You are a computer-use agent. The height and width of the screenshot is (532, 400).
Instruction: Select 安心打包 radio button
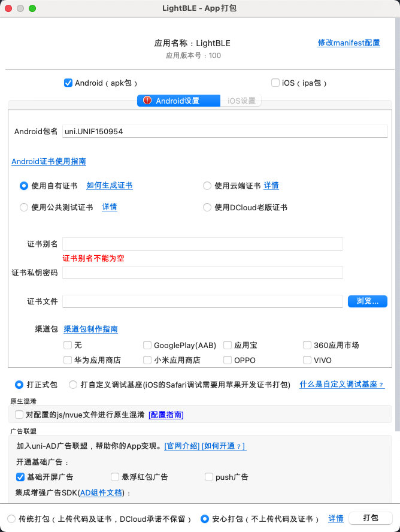(x=204, y=519)
